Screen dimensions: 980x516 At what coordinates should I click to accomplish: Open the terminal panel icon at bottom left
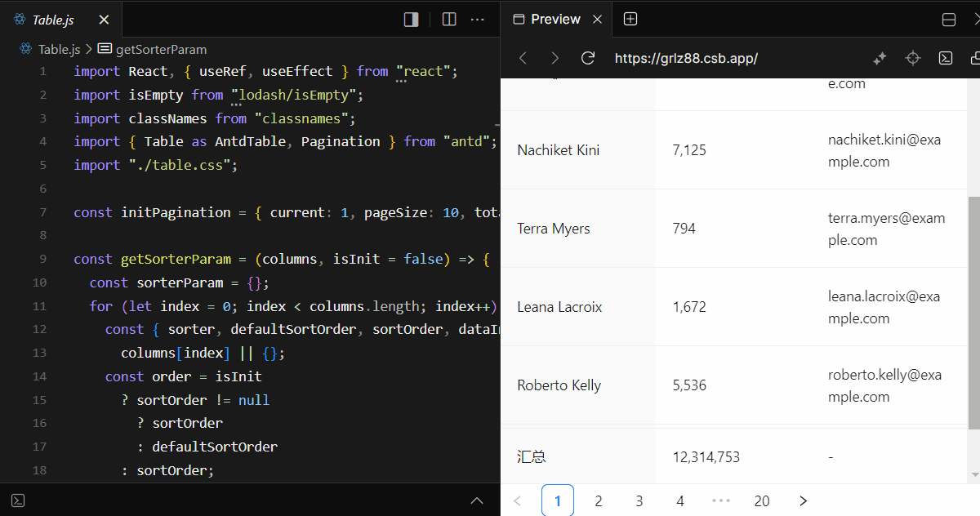(x=19, y=500)
